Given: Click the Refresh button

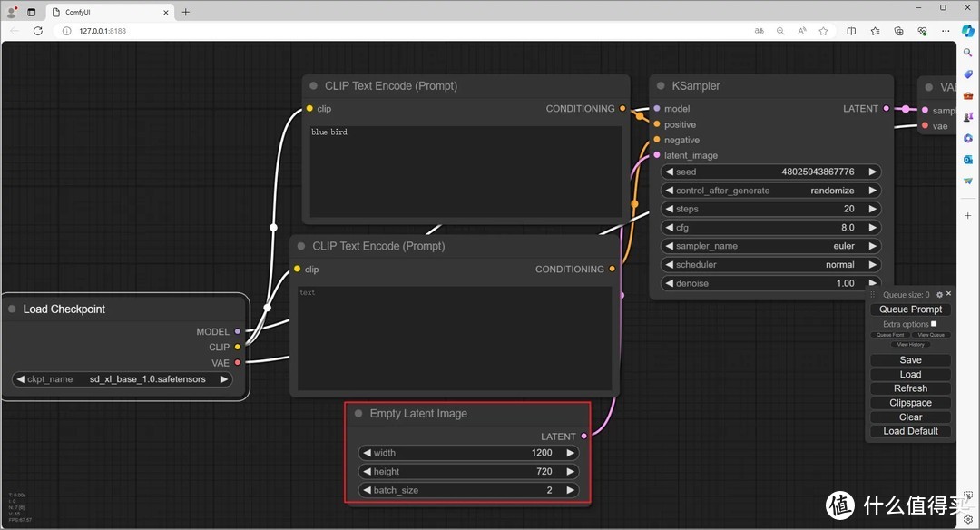Looking at the screenshot, I should tap(910, 388).
